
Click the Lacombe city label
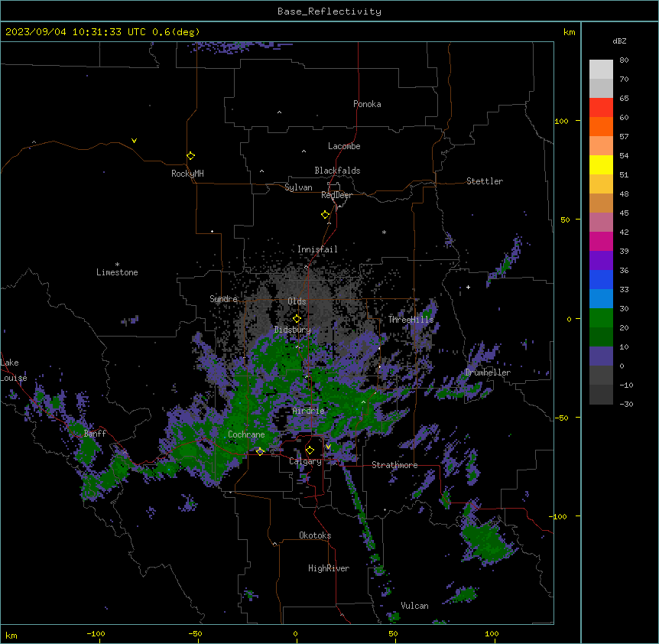pyautogui.click(x=344, y=146)
